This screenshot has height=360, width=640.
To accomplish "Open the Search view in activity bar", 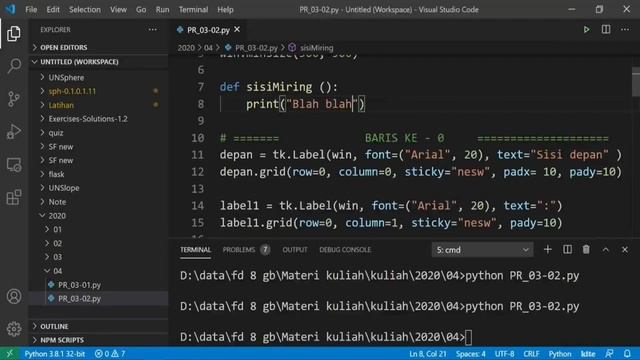I will [14, 66].
